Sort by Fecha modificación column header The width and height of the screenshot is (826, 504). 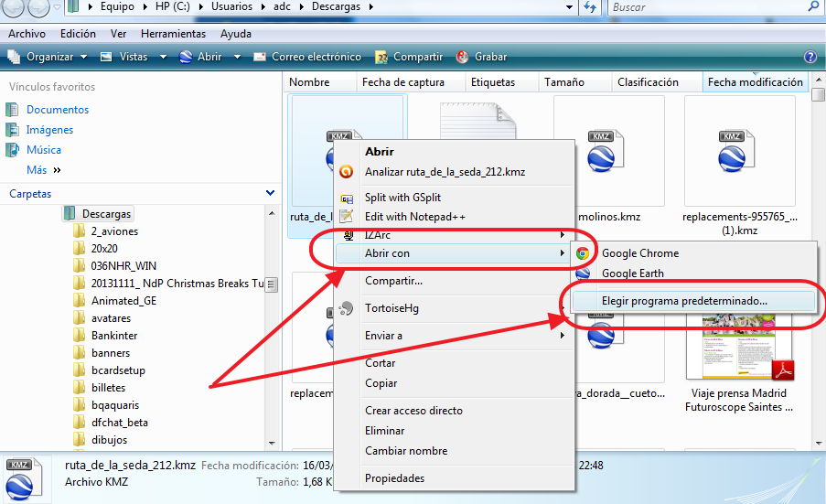(x=755, y=82)
